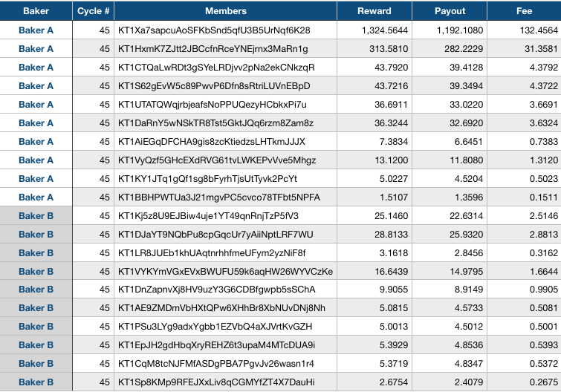561x392 pixels.
Task: Select address KT1Sp8KMp9RFEJXxLiv8qCGMYfZT4X7DauHi
Action: click(216, 382)
